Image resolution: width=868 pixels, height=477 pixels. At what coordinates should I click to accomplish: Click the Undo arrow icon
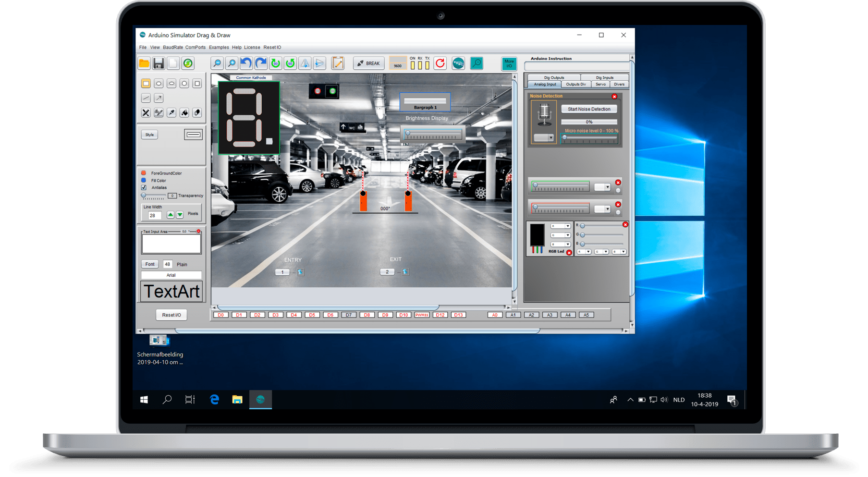[246, 62]
